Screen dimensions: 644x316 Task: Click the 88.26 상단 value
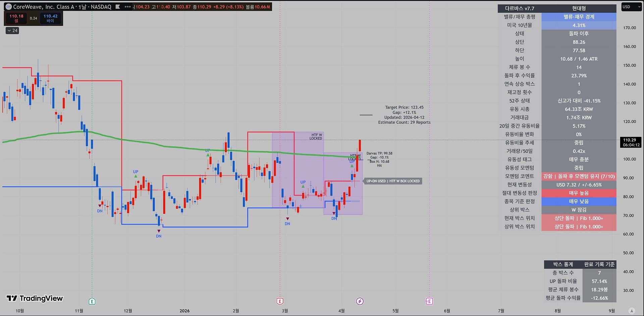click(579, 42)
